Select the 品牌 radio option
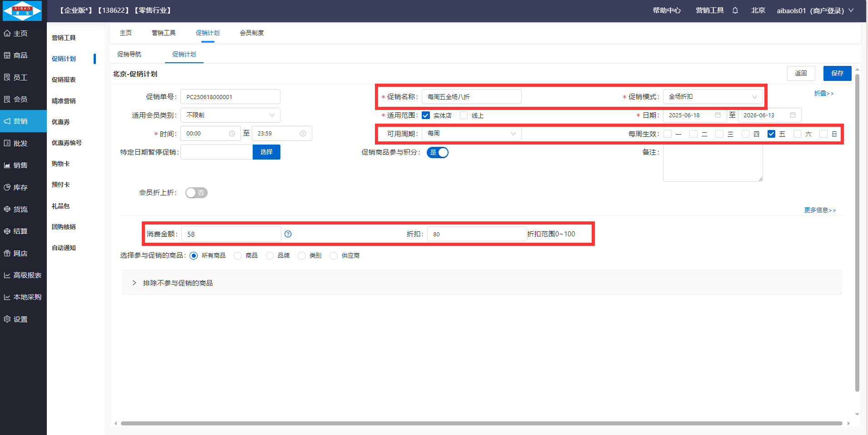Viewport: 868px width, 435px height. point(270,256)
